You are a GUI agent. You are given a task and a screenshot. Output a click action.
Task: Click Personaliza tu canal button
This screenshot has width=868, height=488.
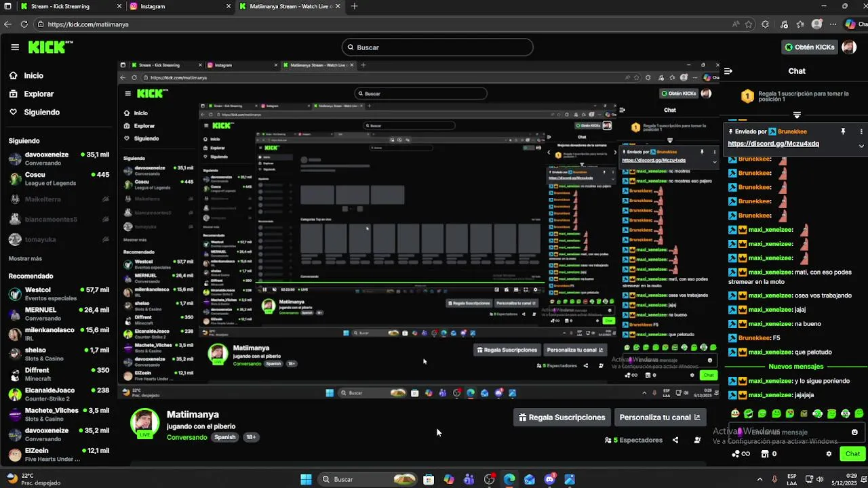pyautogui.click(x=660, y=418)
